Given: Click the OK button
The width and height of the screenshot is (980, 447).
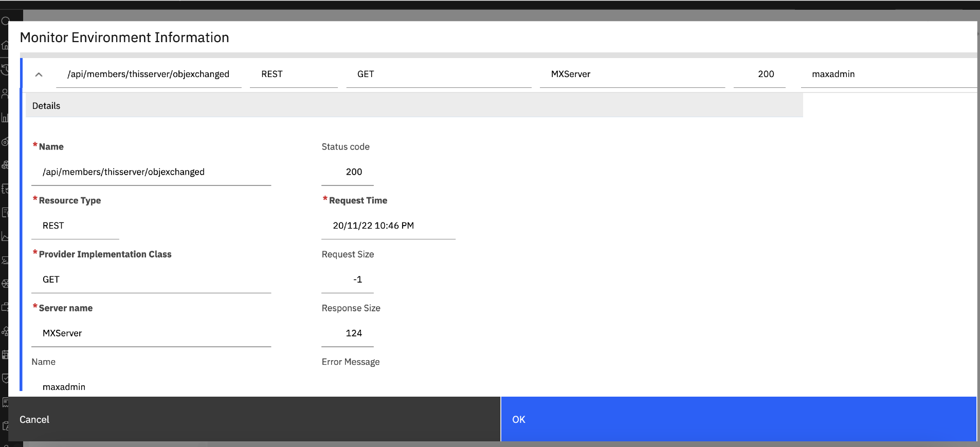Looking at the screenshot, I should 738,419.
